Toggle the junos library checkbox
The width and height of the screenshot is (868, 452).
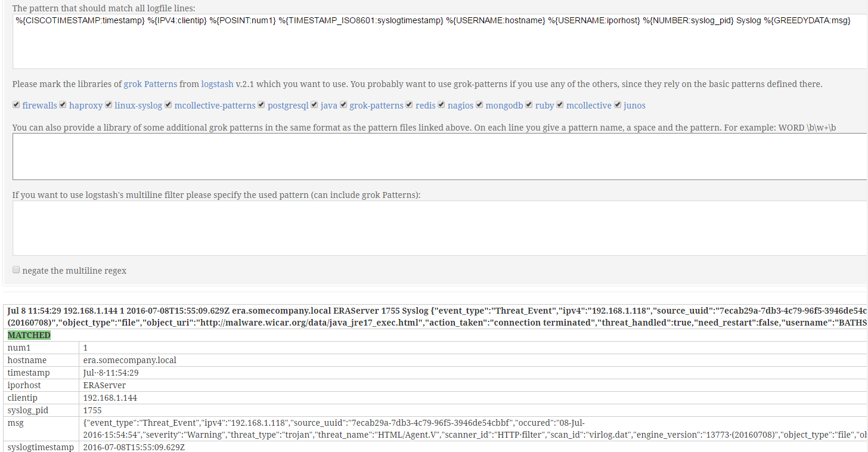point(618,105)
